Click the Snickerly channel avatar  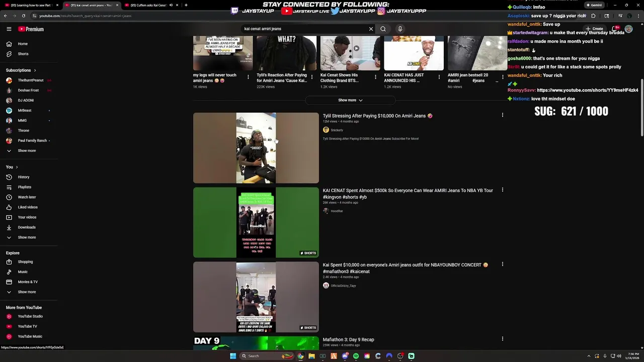(326, 130)
